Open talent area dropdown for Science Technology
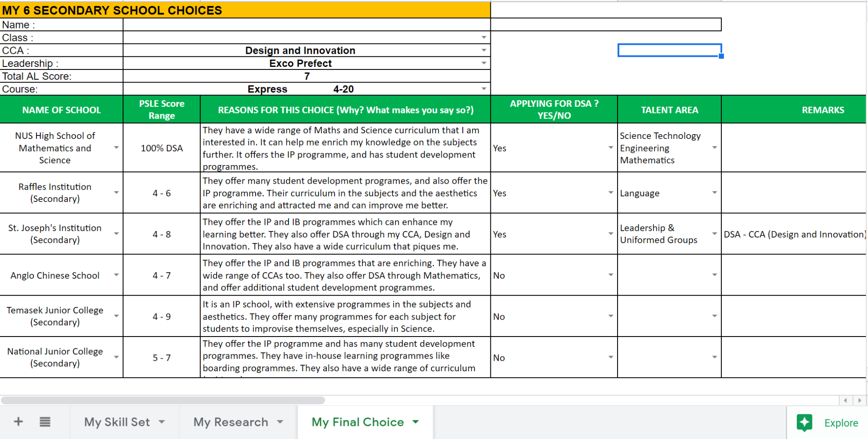Viewport: 868px width, 439px height. tap(714, 148)
